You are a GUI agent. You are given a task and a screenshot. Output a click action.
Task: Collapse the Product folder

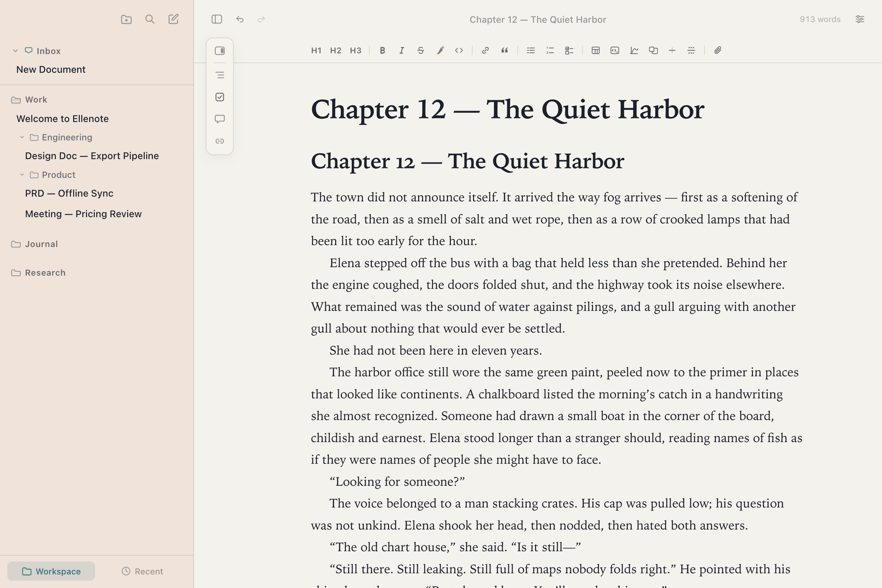coord(22,175)
